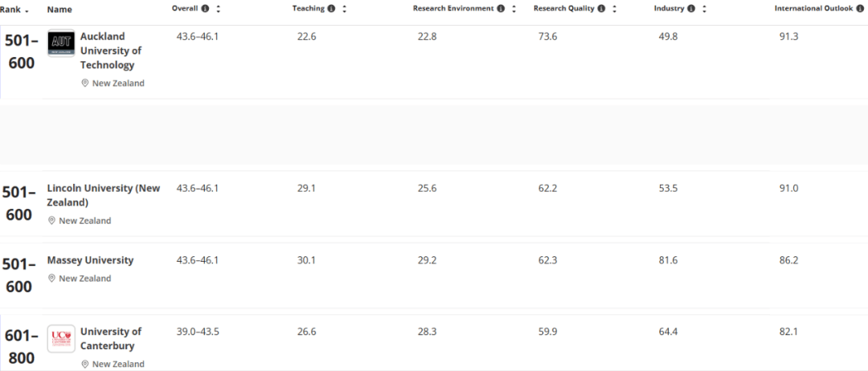Click the Teaching column info icon

click(x=331, y=9)
